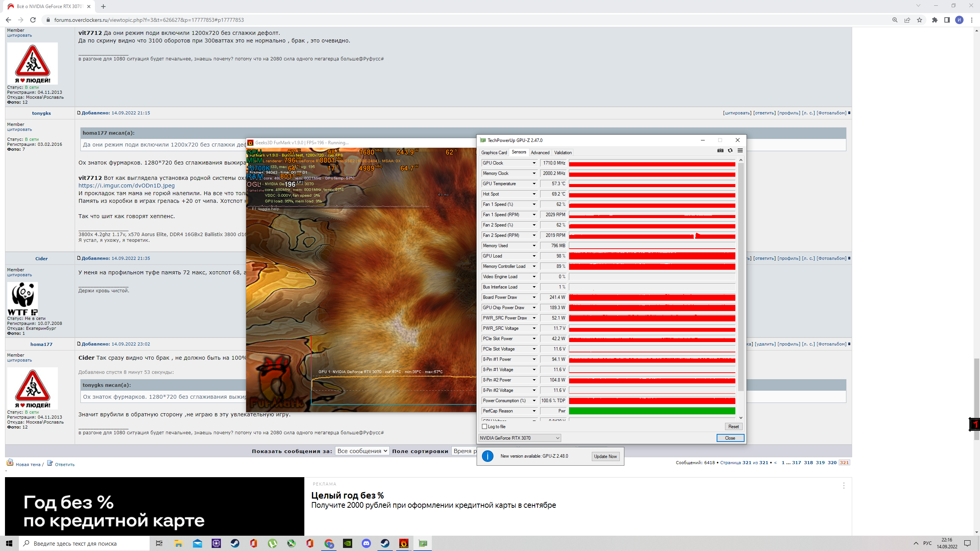Open the imgur.com/dvODn1D.jpeg link
This screenshot has height=551, width=980.
tap(126, 186)
